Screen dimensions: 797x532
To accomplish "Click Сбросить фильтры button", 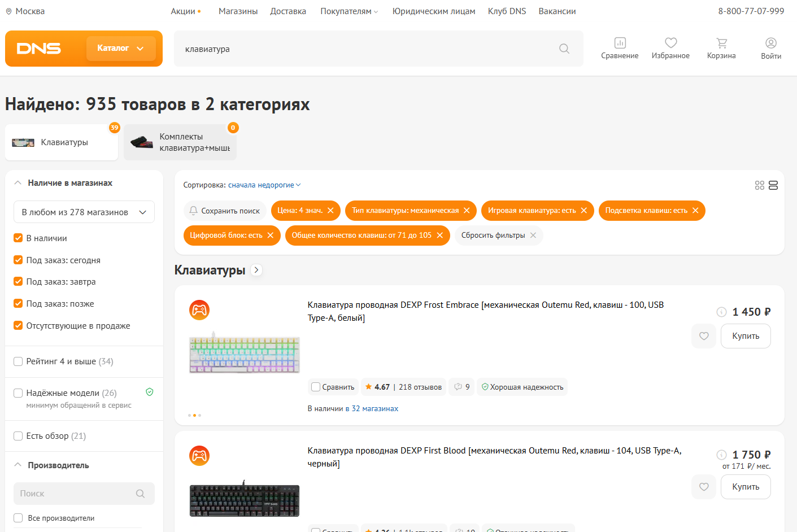I will tap(499, 236).
